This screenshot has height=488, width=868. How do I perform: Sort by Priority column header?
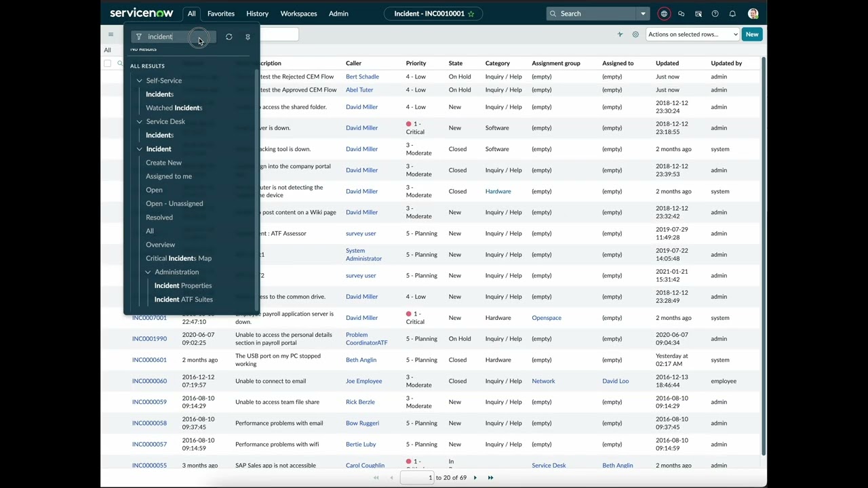point(416,63)
